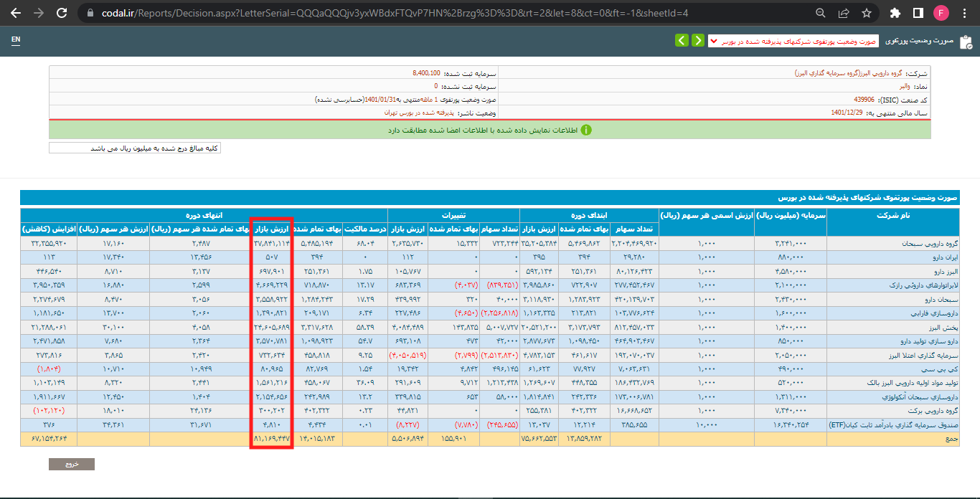Click the 'نام شرکت' company name column header
The image size is (980, 499).
pyautogui.click(x=892, y=215)
